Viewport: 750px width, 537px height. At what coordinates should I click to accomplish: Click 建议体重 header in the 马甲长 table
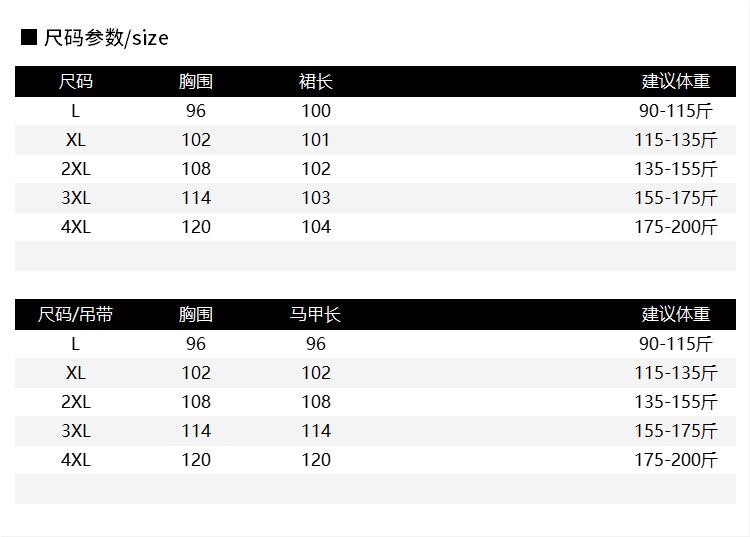(676, 315)
